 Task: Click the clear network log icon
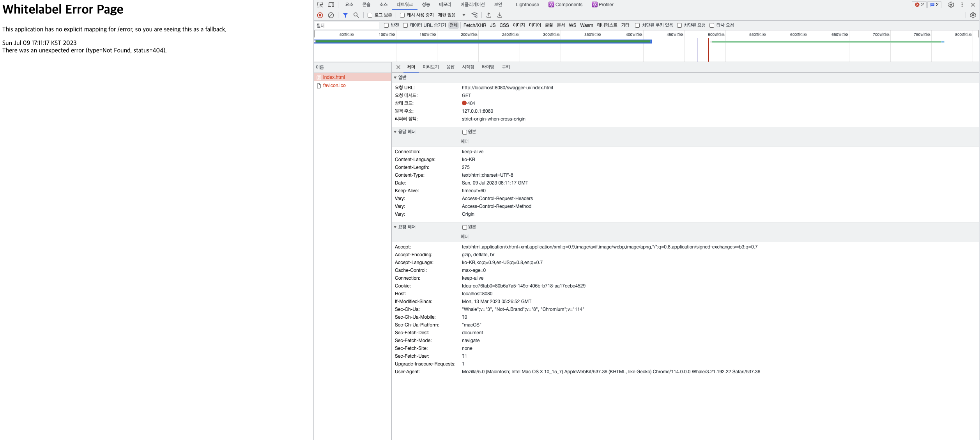(331, 15)
